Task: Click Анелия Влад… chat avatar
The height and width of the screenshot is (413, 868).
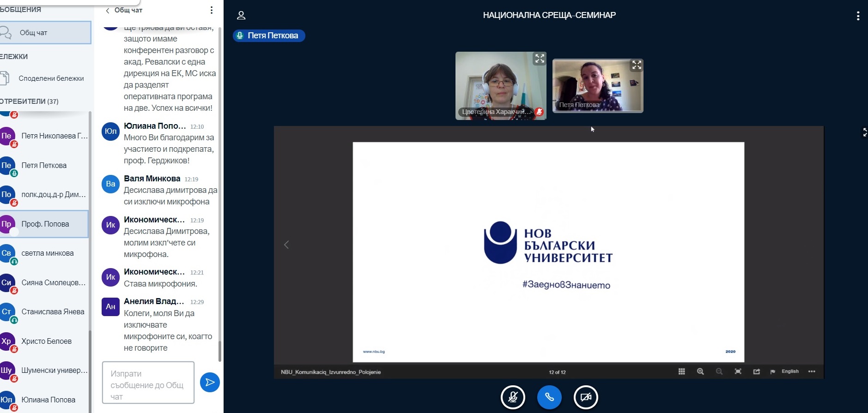Action: pos(110,307)
